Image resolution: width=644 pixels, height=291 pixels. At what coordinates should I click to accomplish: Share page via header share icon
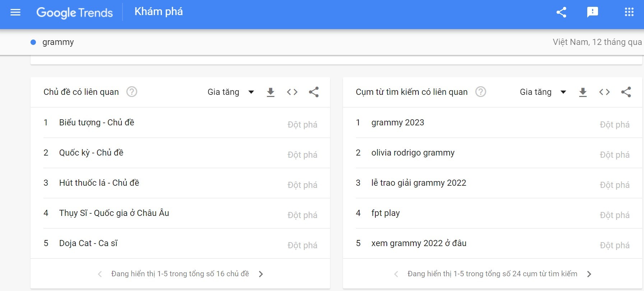point(561,12)
